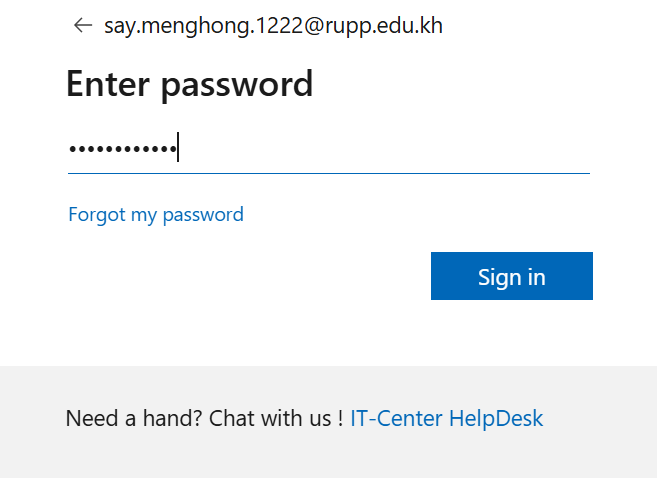Focus the password input field

328,149
